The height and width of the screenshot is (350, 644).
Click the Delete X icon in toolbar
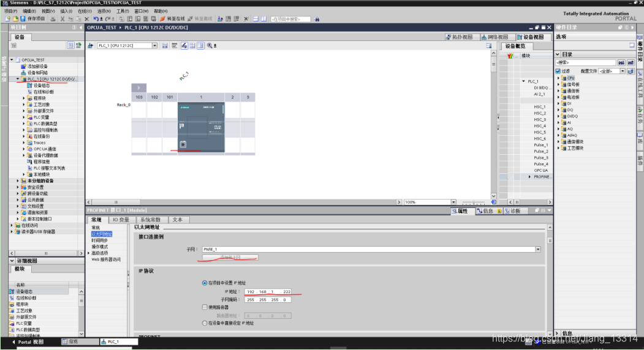pyautogui.click(x=86, y=19)
